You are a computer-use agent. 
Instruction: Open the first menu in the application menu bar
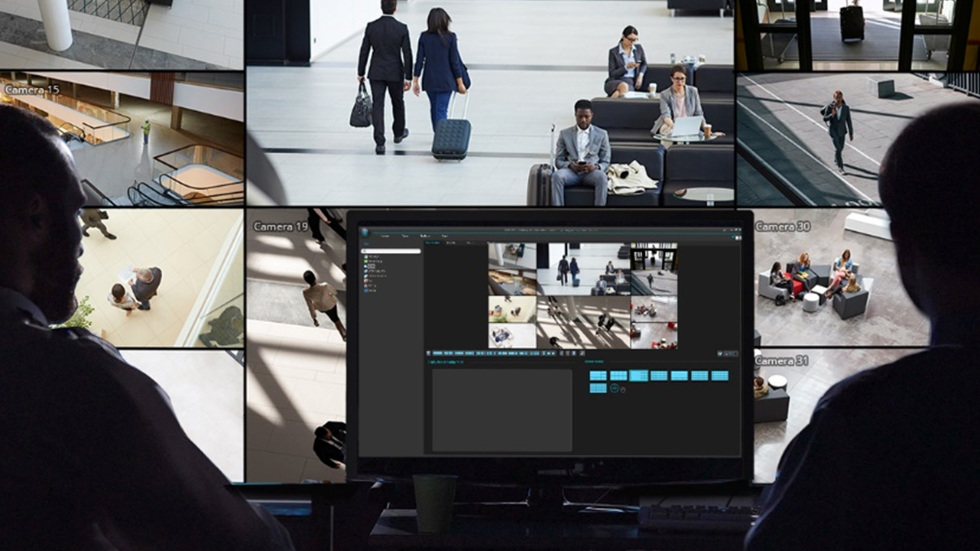point(385,236)
